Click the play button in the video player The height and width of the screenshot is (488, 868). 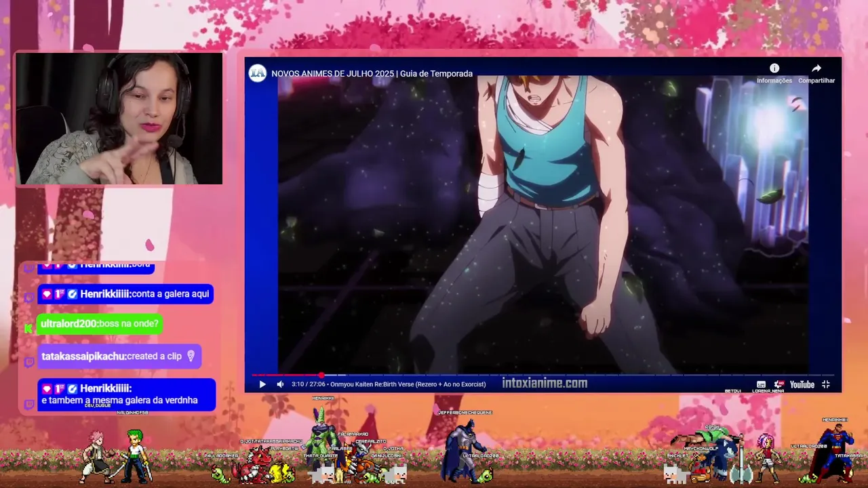click(262, 384)
